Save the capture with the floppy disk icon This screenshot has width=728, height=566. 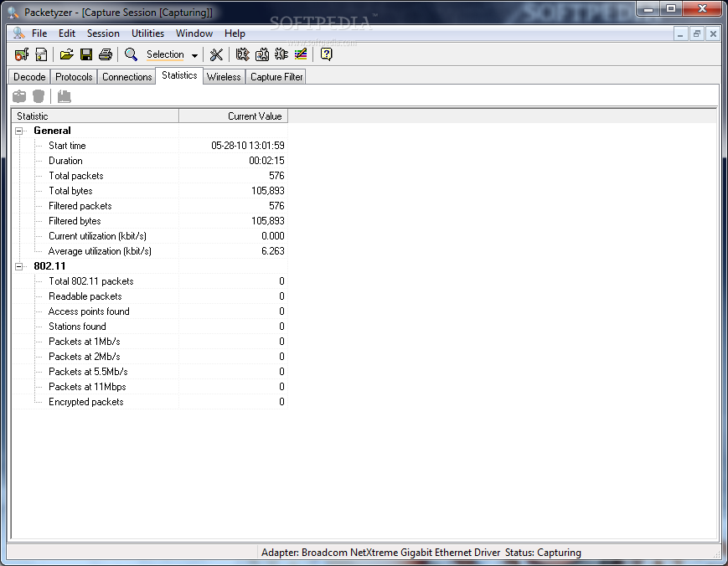86,54
